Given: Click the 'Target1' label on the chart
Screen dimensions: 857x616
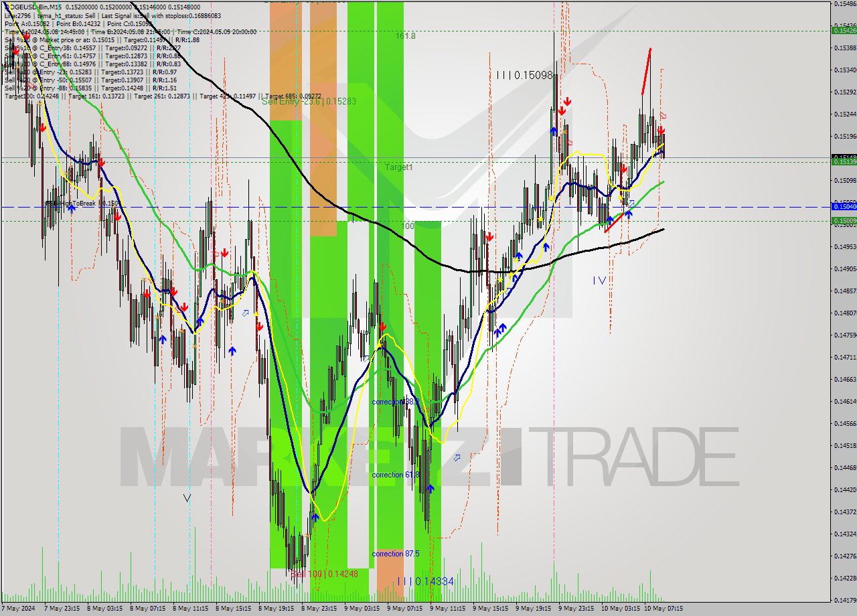Looking at the screenshot, I should pyautogui.click(x=398, y=167).
